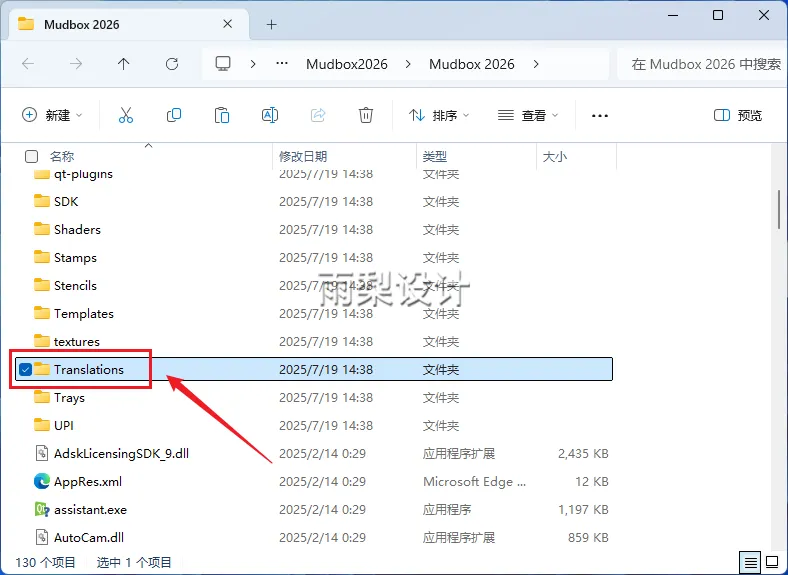Screen dimensions: 788x575
Task: Toggle the select-all checkbox in header
Action: pos(31,157)
